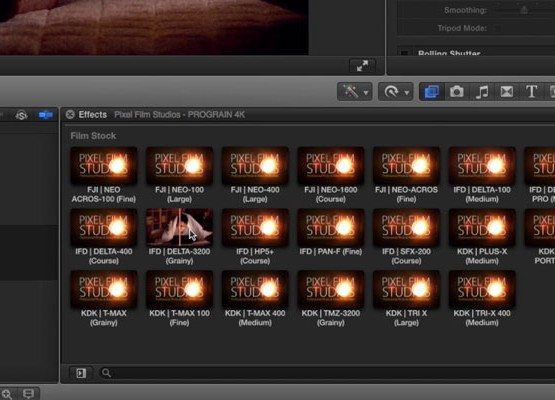The width and height of the screenshot is (555, 400).
Task: Adjust the Smoothing slider handle
Action: pyautogui.click(x=524, y=10)
